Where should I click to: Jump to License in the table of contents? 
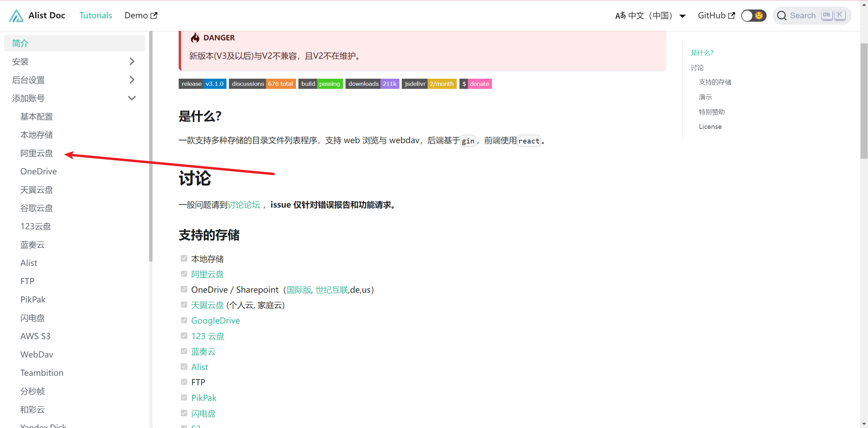[710, 127]
